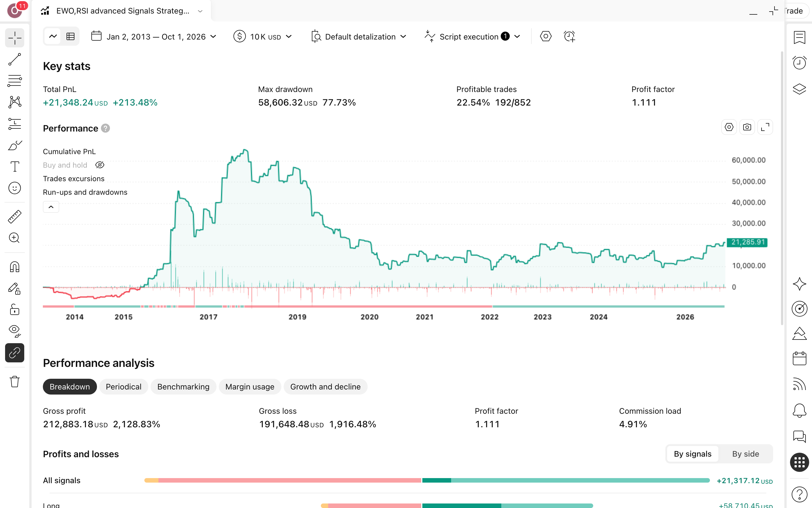
Task: Open the 10K USD capital dropdown
Action: point(263,37)
